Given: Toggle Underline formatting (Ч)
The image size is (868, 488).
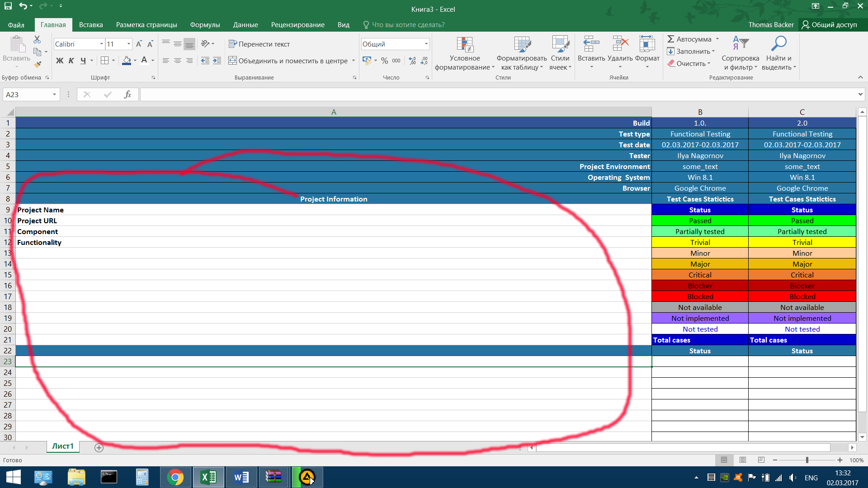Looking at the screenshot, I should (x=83, y=61).
